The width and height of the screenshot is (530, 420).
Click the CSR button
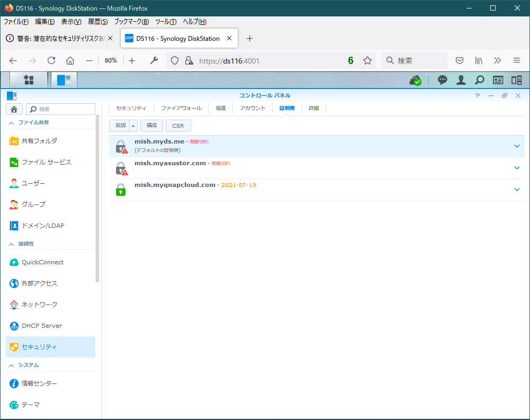(178, 126)
